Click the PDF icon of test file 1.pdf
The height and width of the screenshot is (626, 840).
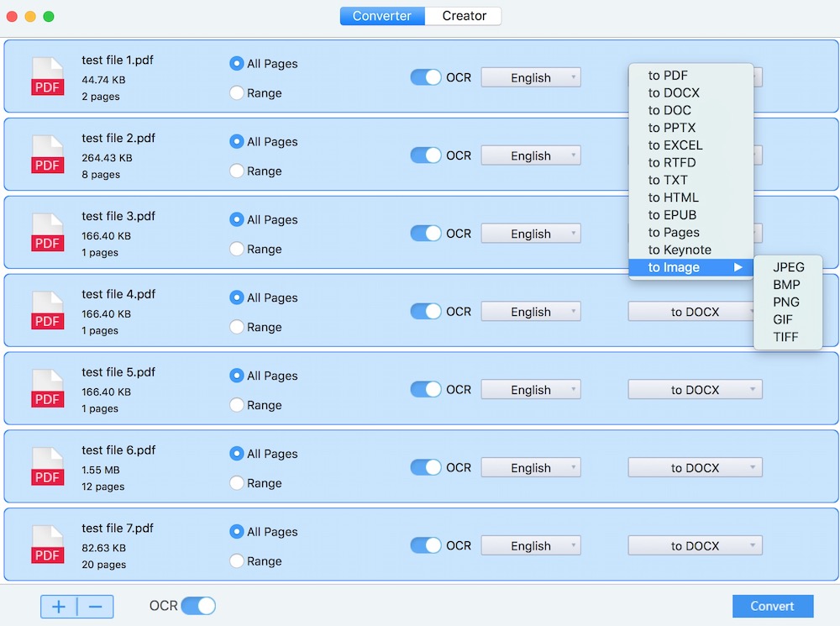click(47, 76)
